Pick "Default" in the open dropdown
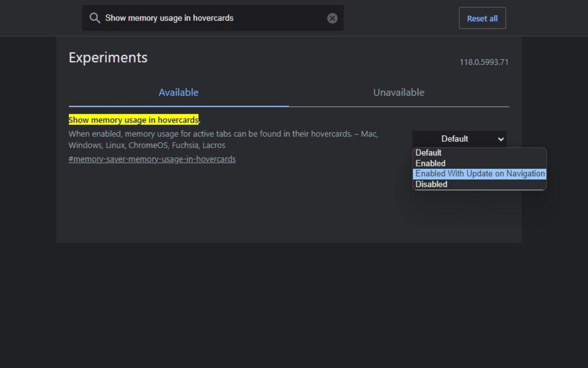The image size is (588, 368). pyautogui.click(x=428, y=153)
